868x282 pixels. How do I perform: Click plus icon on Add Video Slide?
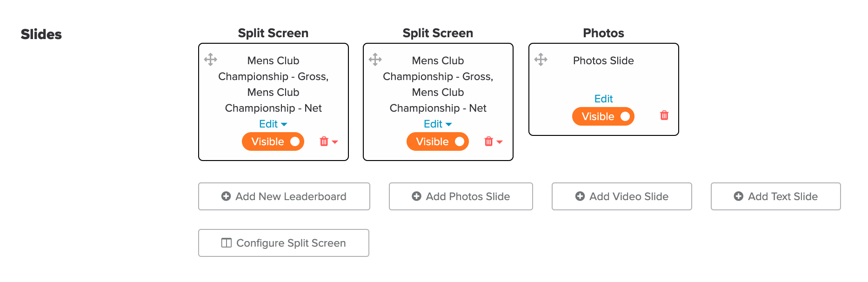[580, 196]
